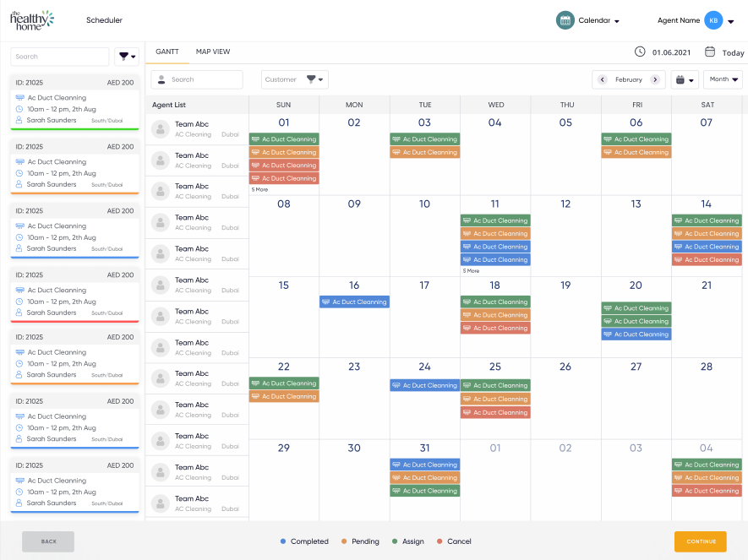Viewport: 748px width, 560px height.
Task: Click the calendar icon next to Today
Action: [710, 52]
